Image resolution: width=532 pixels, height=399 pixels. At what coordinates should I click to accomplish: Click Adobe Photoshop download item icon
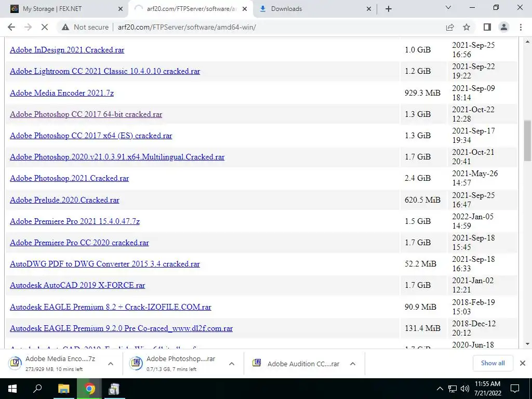(137, 363)
